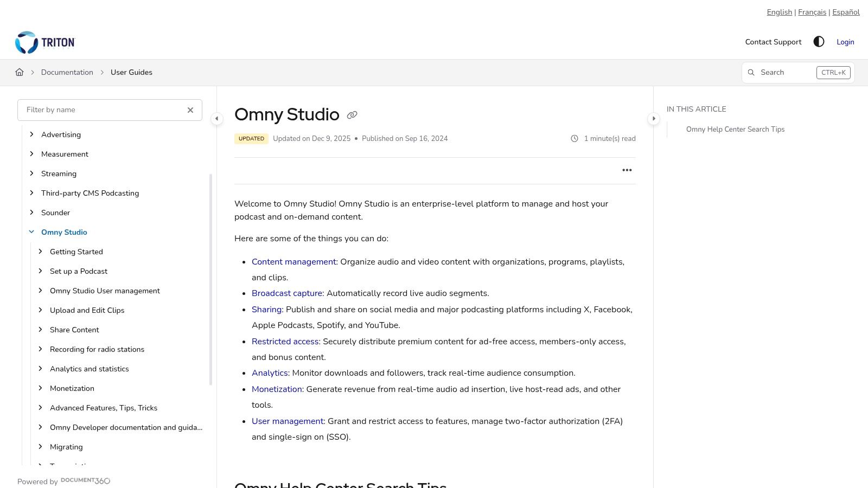Open the Documentation breadcrumb item
This screenshot has height=488, width=868.
coord(67,72)
